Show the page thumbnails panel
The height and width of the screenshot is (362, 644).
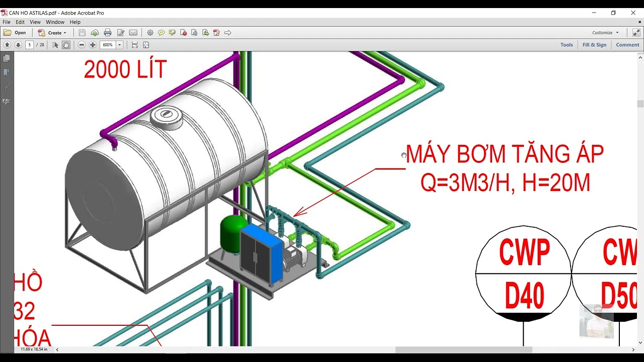click(7, 59)
